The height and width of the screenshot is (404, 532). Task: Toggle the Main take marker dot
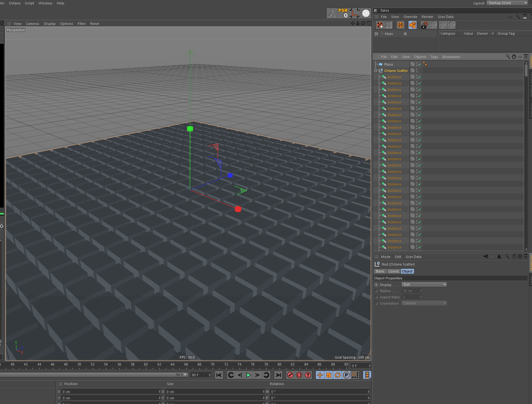point(405,34)
